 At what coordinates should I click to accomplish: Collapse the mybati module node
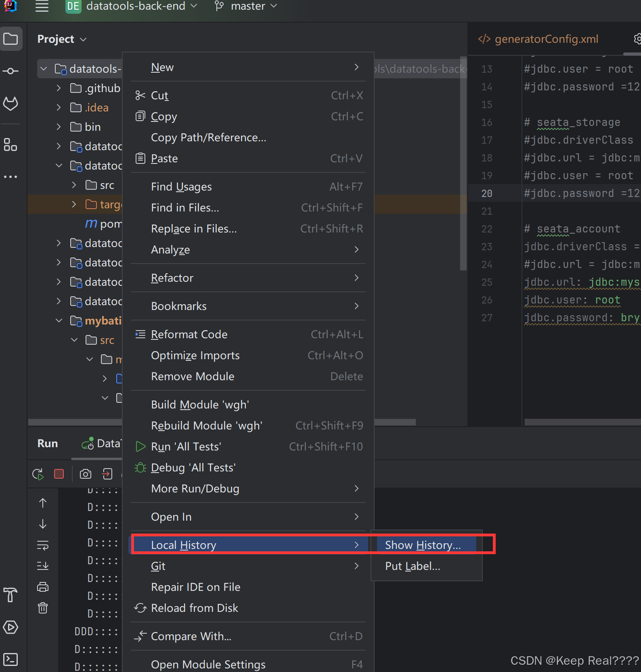tap(59, 320)
